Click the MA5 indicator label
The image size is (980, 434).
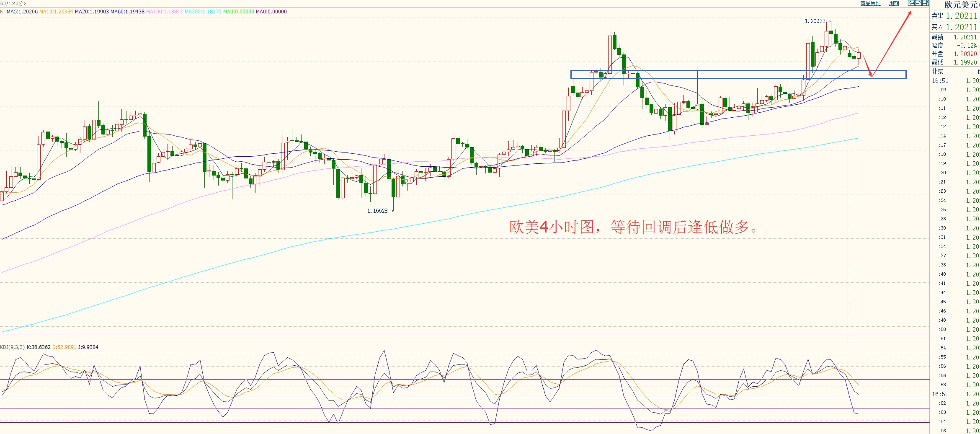pyautogui.click(x=22, y=12)
